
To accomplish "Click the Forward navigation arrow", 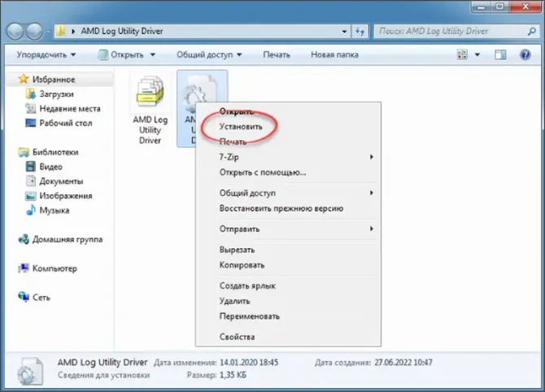I will [35, 31].
